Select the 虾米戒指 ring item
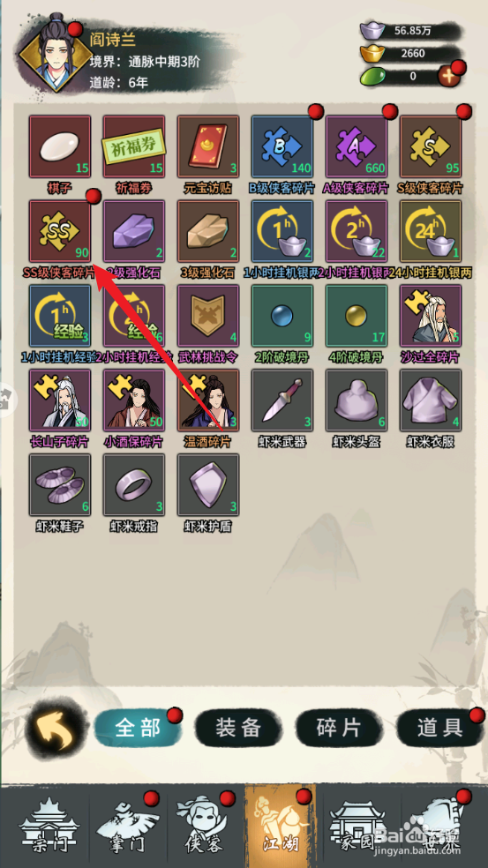This screenshot has width=488, height=868. (134, 485)
